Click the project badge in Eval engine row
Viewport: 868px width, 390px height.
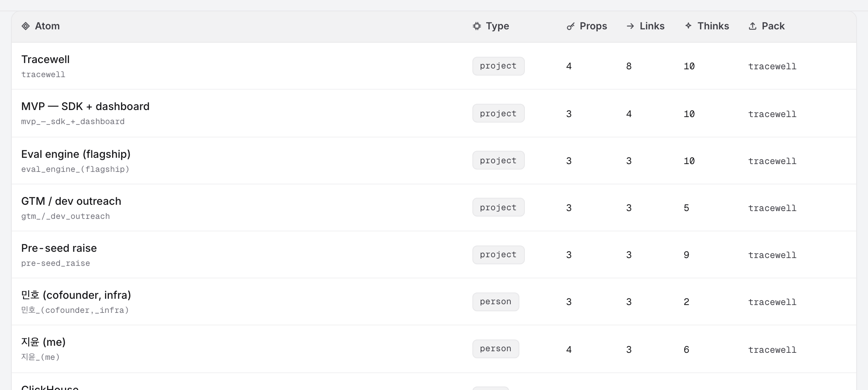click(x=498, y=161)
